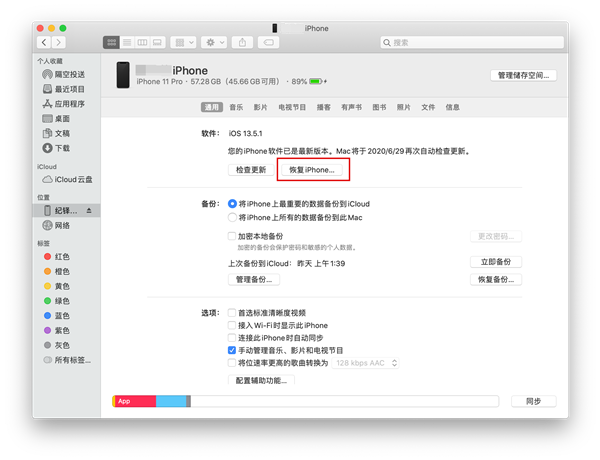Screen dimensions: 600x460
Task: Select the 紫色 tag
Action: (57, 330)
